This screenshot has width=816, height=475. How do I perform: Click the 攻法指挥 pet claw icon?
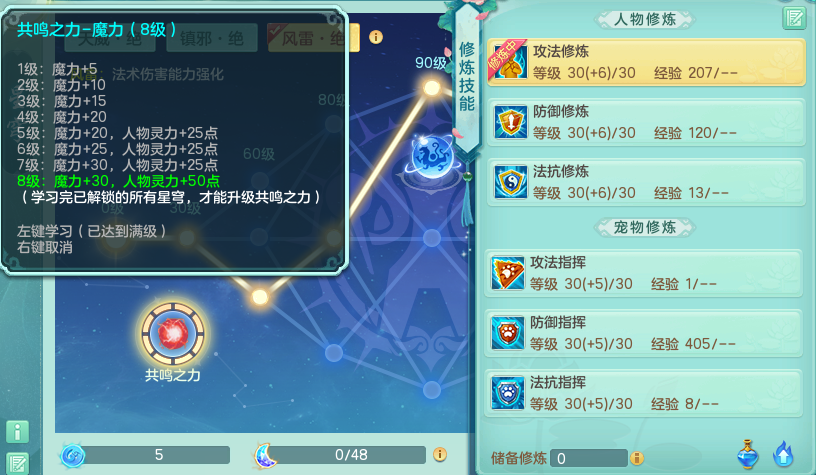click(507, 273)
